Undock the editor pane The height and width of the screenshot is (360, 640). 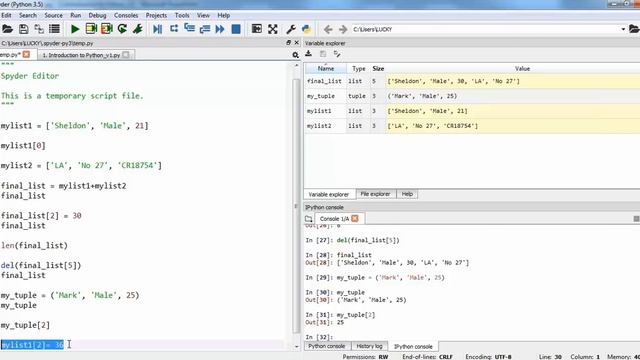tap(289, 42)
